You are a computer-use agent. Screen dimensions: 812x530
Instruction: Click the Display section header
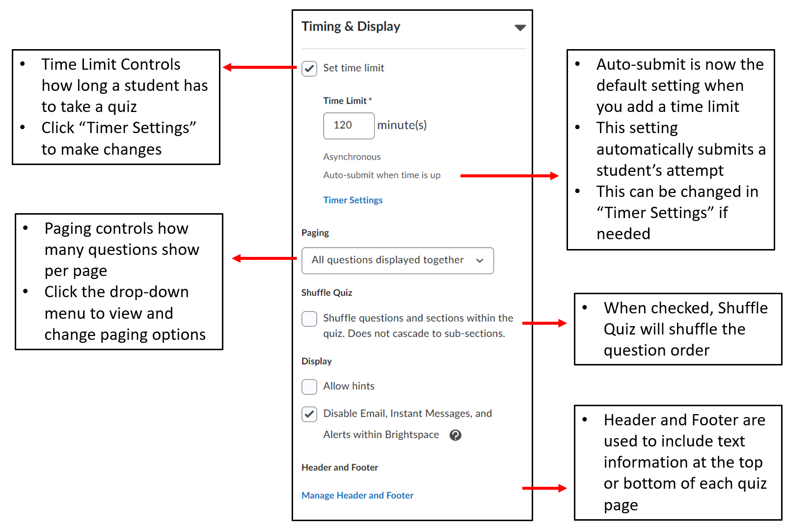(316, 361)
